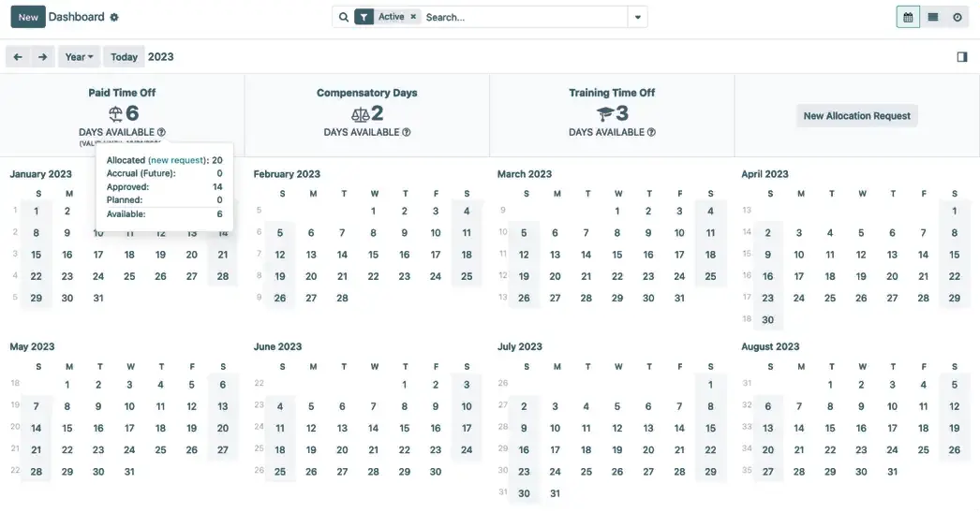980x513 pixels.
Task: Click the New button
Action: [28, 17]
